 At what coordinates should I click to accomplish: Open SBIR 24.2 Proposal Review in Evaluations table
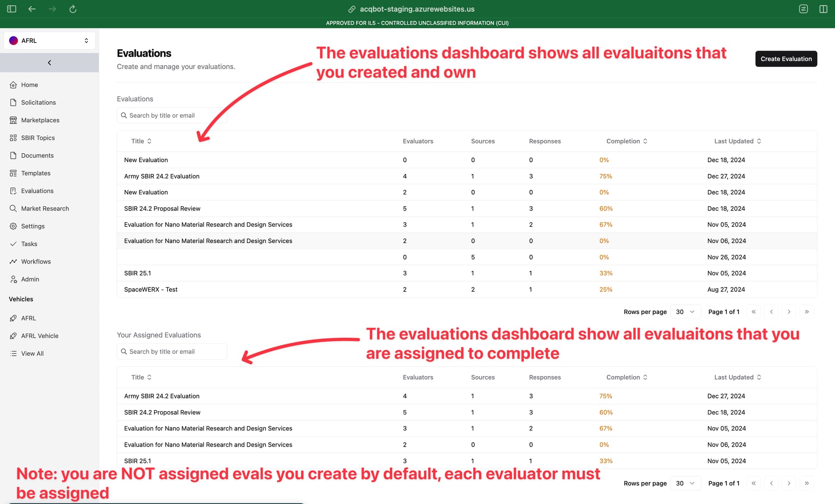(x=467, y=209)
